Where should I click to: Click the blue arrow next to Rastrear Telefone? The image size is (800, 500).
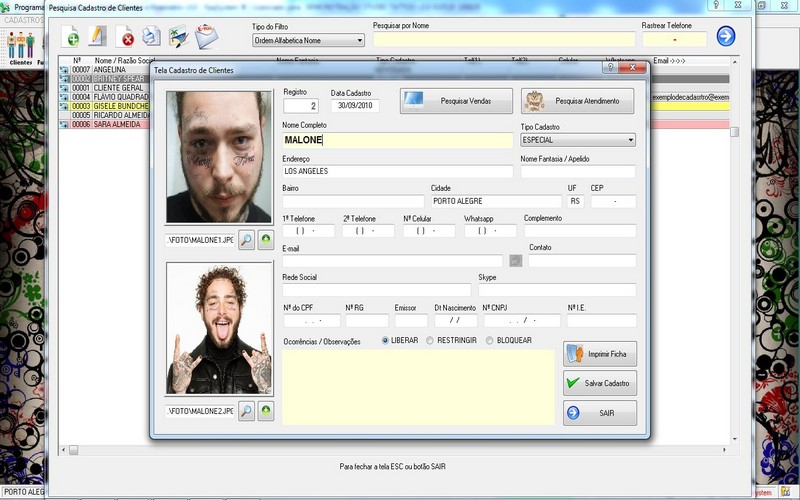pyautogui.click(x=726, y=36)
